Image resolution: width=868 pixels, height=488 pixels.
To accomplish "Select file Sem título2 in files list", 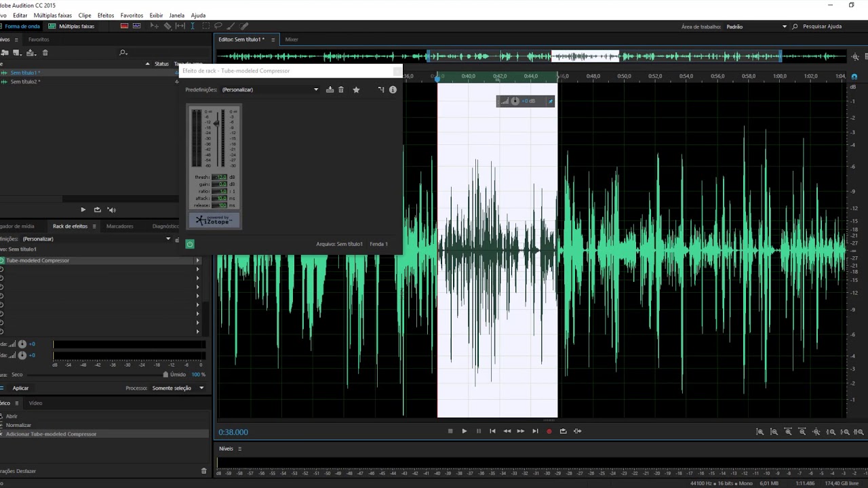I will click(x=25, y=81).
